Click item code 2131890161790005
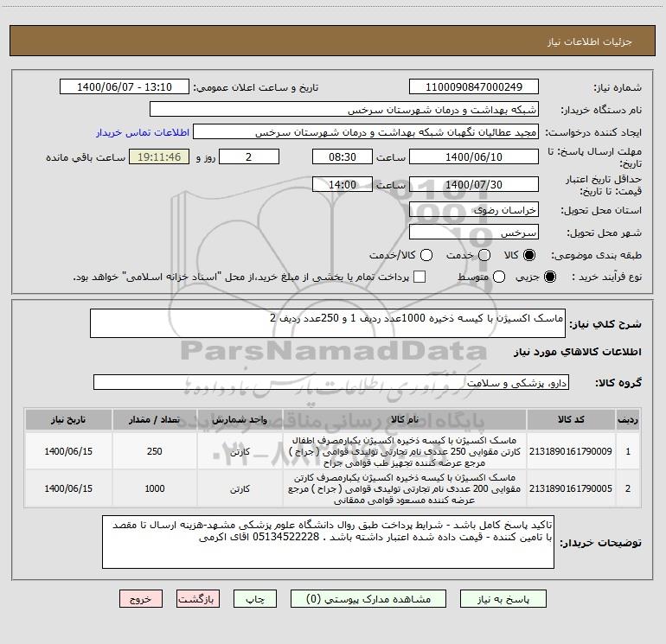 click(x=571, y=488)
